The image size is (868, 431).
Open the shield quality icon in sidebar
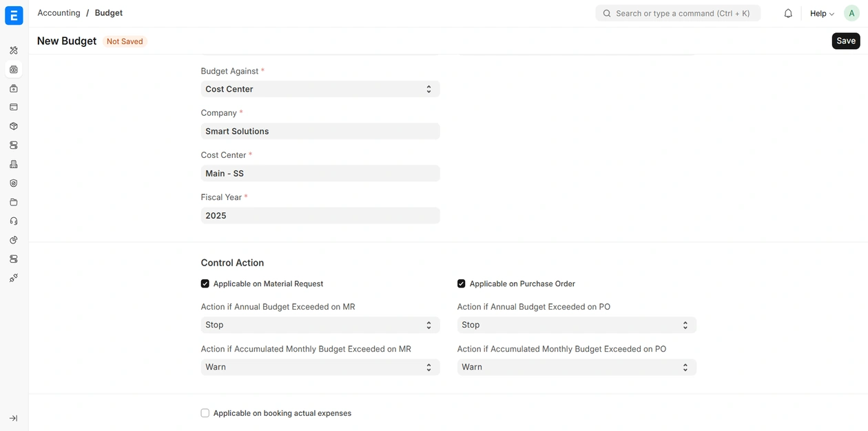click(14, 183)
